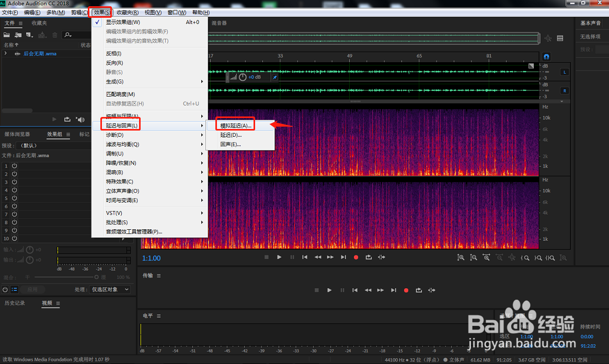
Task: Click the import file icon in Files panel
Action: [x=18, y=35]
